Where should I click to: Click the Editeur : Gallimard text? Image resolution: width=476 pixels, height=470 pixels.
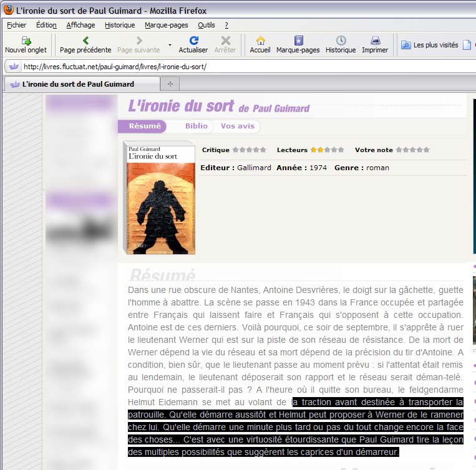coord(236,168)
